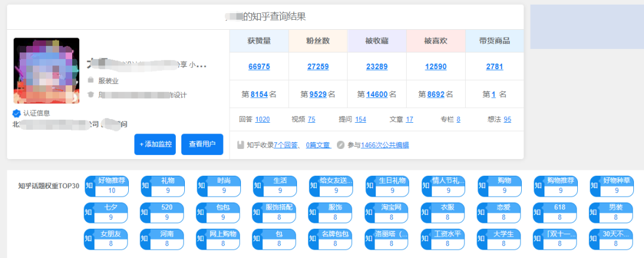Click the 知 icon on 服饰 tag
Image resolution: width=644 pixels, height=258 pixels.
314,213
